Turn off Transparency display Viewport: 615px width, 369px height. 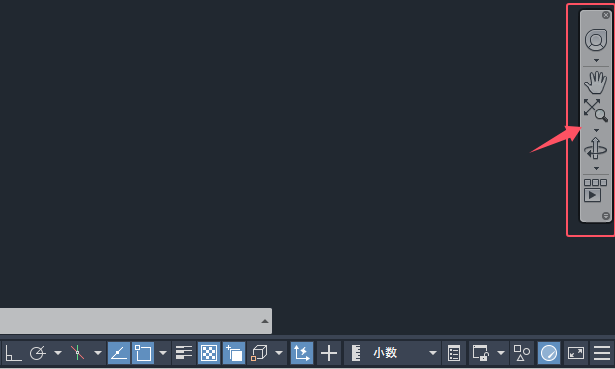click(209, 353)
